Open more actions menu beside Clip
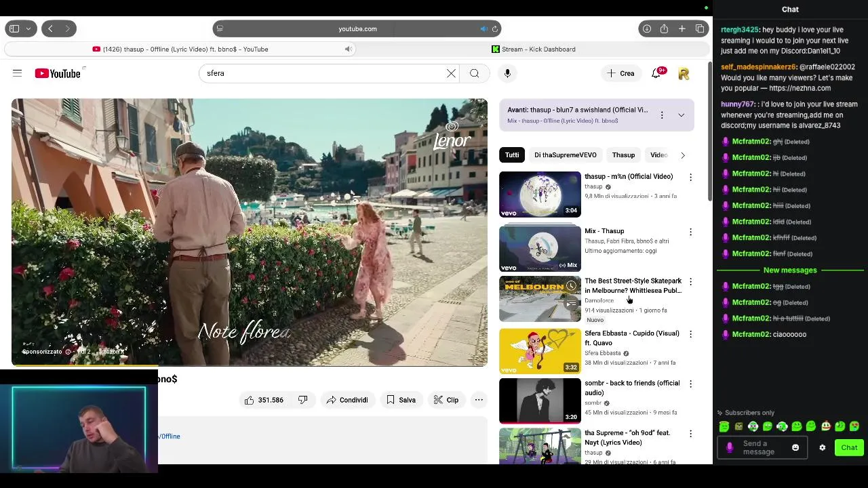868x488 pixels. click(x=479, y=400)
